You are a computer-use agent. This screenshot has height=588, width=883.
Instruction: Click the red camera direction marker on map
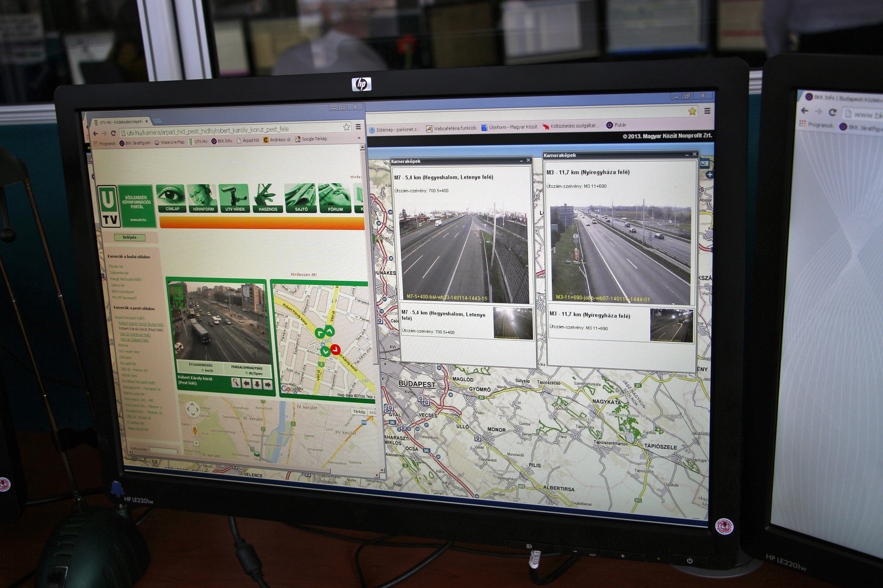click(335, 349)
